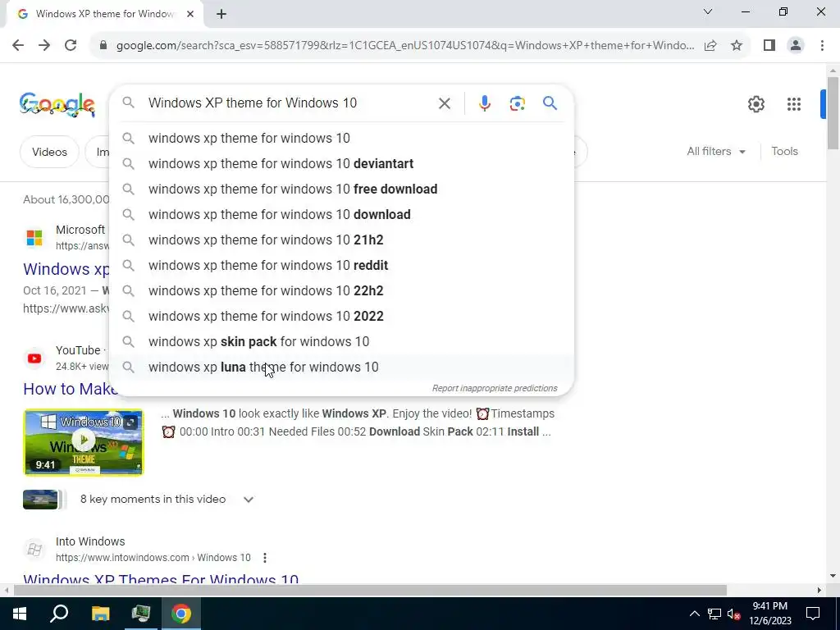Click into the Google search text field
Image resolution: width=840 pixels, height=630 pixels.
(290, 103)
